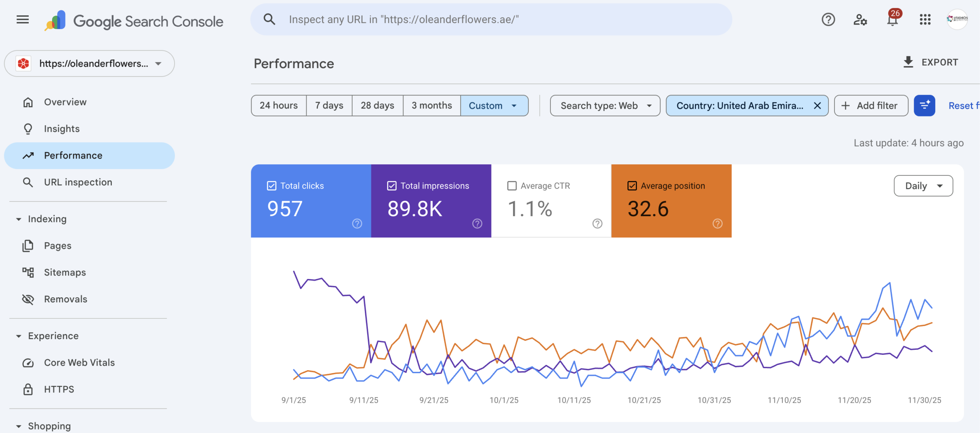Image resolution: width=980 pixels, height=433 pixels.
Task: Enable the Average CTR metric checkbox
Action: point(512,185)
